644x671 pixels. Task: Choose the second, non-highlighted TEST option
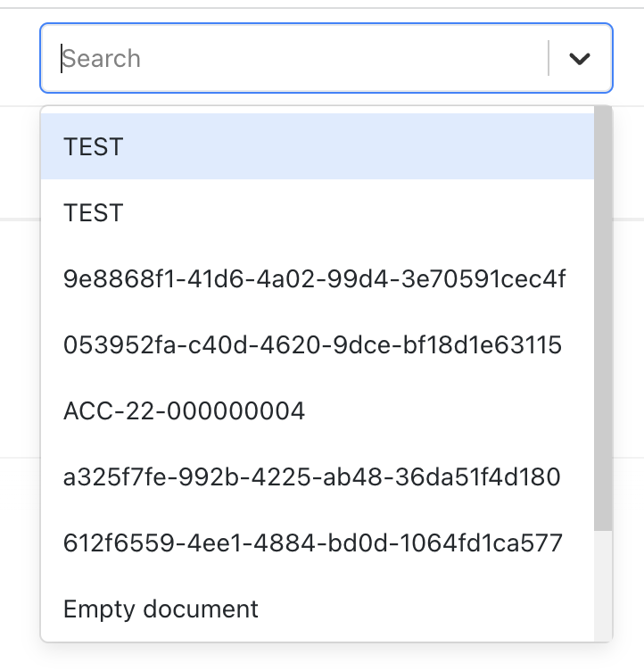tap(317, 212)
